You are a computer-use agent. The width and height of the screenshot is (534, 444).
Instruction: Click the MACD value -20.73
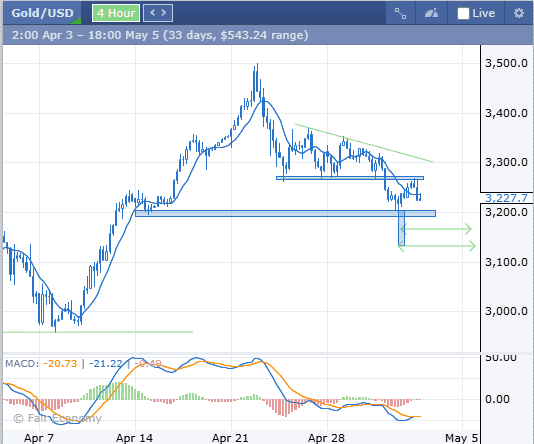[x=60, y=364]
